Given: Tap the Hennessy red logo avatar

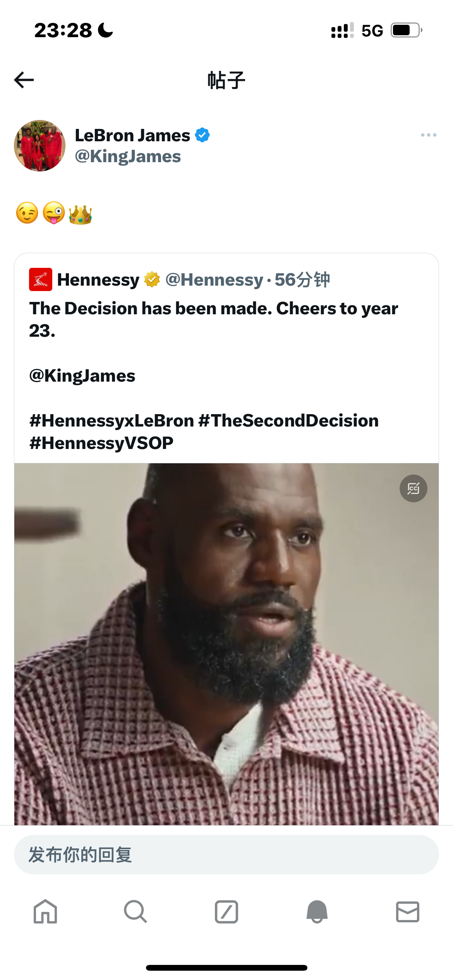Looking at the screenshot, I should [41, 279].
